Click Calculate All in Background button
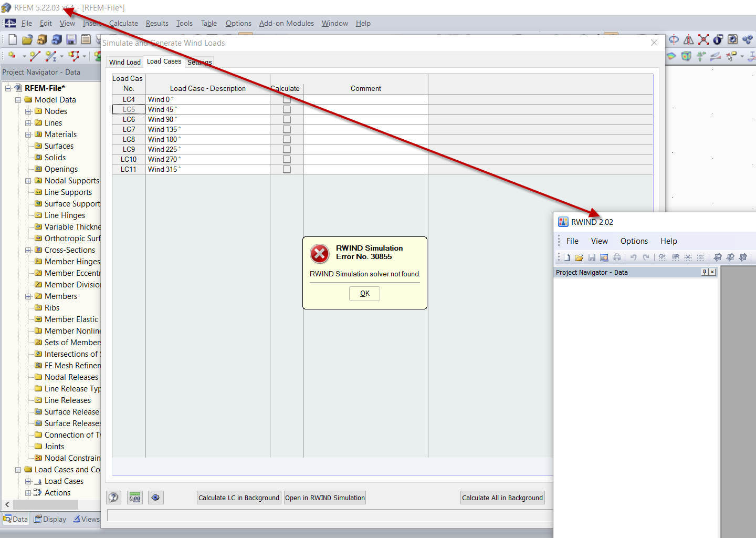Image resolution: width=756 pixels, height=538 pixels. [x=502, y=498]
